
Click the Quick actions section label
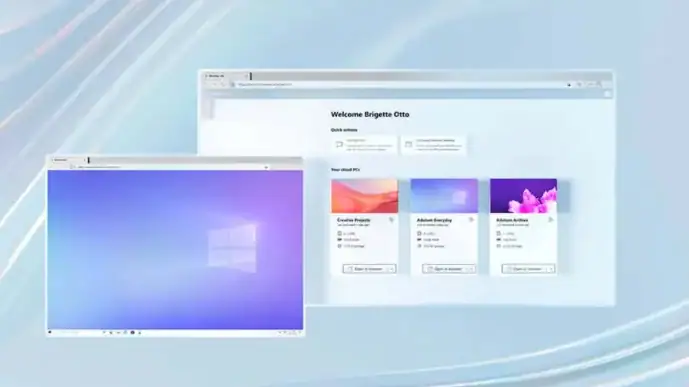coord(344,130)
